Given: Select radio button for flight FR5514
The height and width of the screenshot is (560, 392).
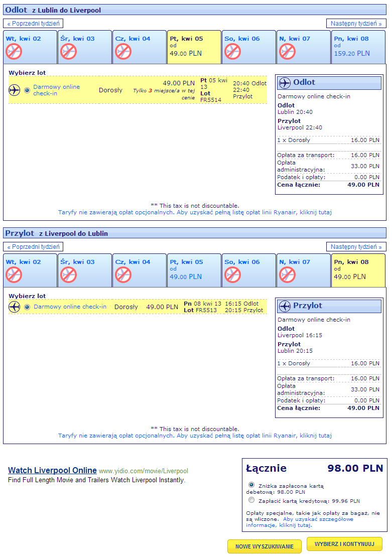Looking at the screenshot, I should point(27,90).
